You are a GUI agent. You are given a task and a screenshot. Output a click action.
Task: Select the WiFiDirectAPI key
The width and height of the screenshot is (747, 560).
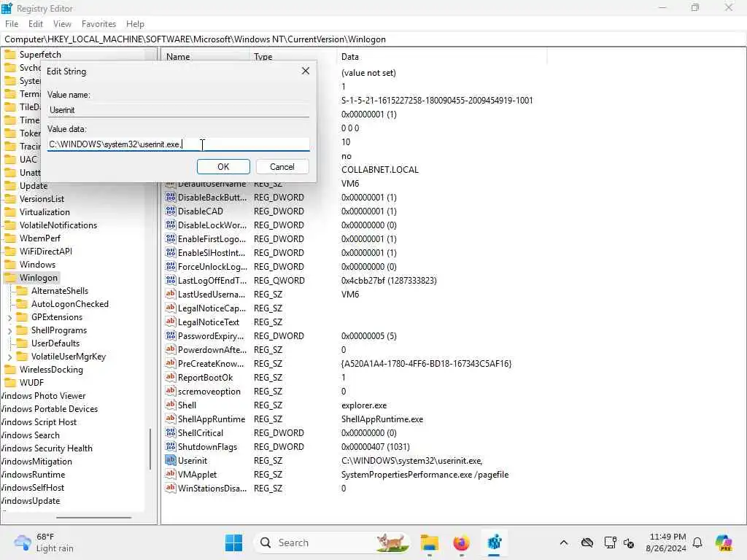[x=46, y=252]
